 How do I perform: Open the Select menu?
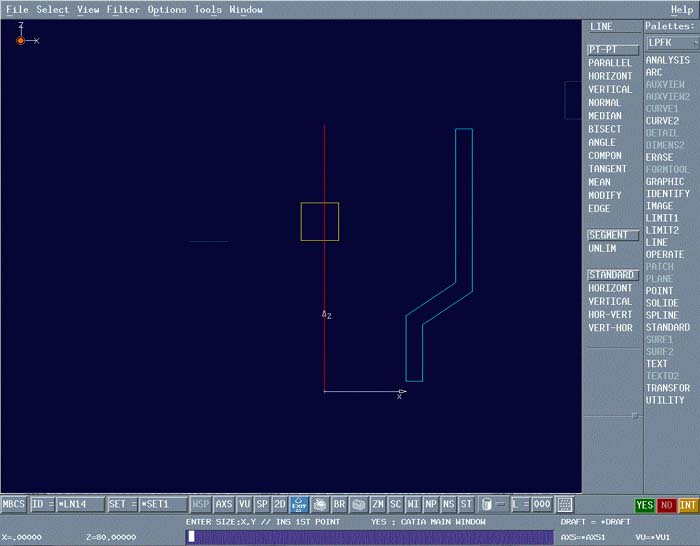coord(52,9)
